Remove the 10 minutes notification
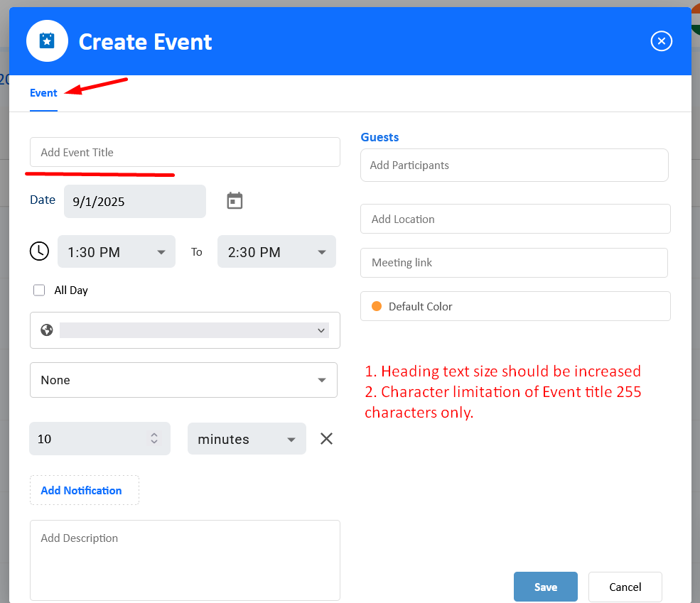The height and width of the screenshot is (603, 700). tap(326, 439)
